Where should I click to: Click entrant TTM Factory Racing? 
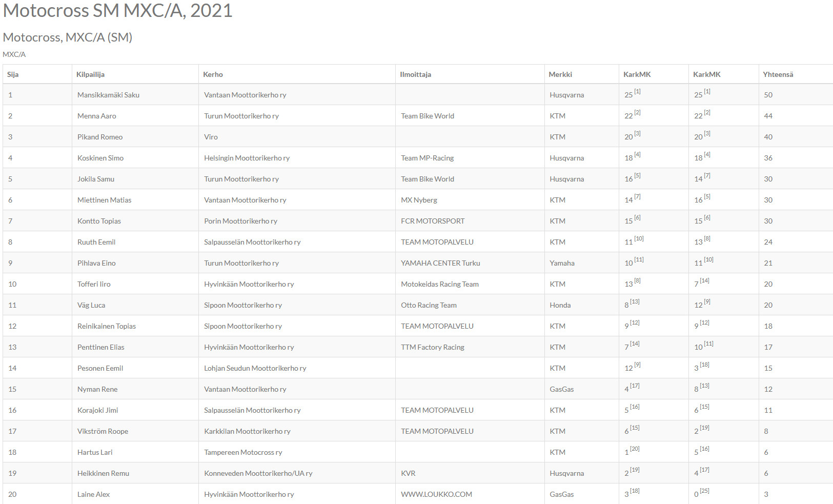coord(433,347)
